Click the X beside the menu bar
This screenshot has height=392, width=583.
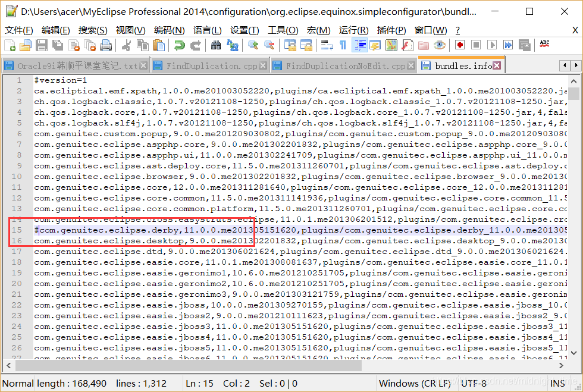click(575, 30)
